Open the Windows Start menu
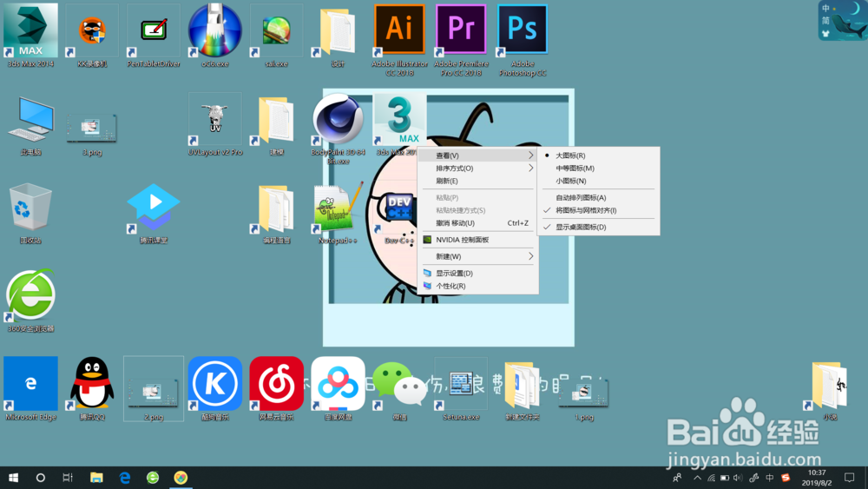 13,478
